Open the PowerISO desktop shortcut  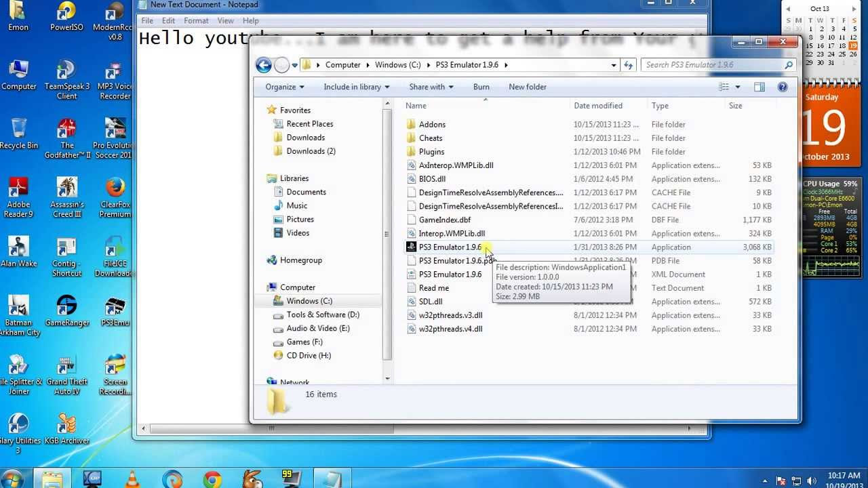(x=66, y=17)
